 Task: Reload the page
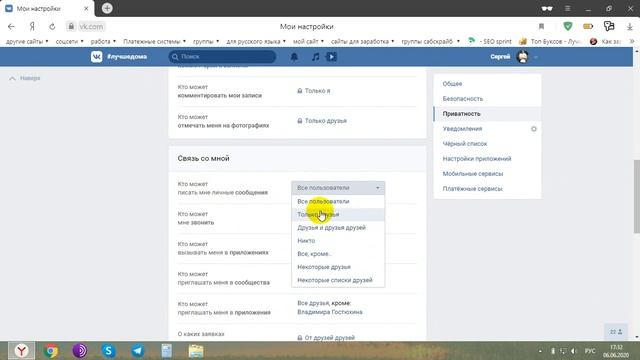tap(52, 27)
